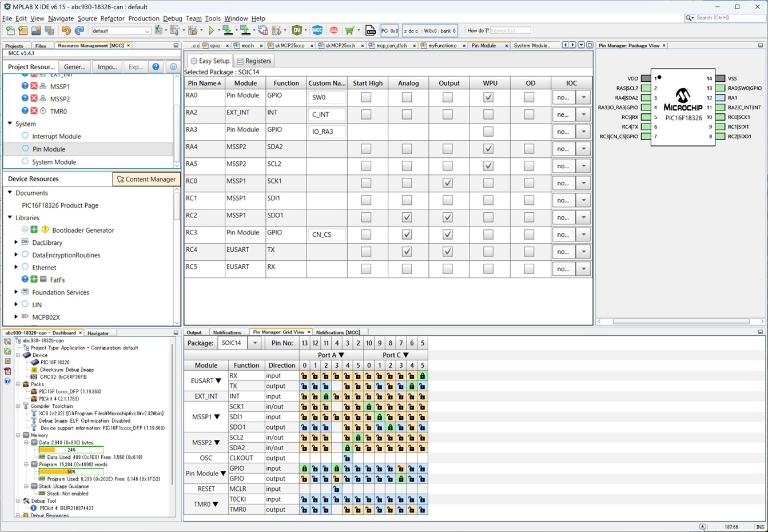This screenshot has height=532, width=768.
Task: Switch to the Registers tab
Action: [x=254, y=61]
